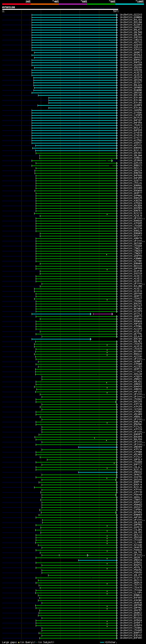Select the UniRef100_C9EGT6 label
Viewport: 146px width, 644px height.
131,40
